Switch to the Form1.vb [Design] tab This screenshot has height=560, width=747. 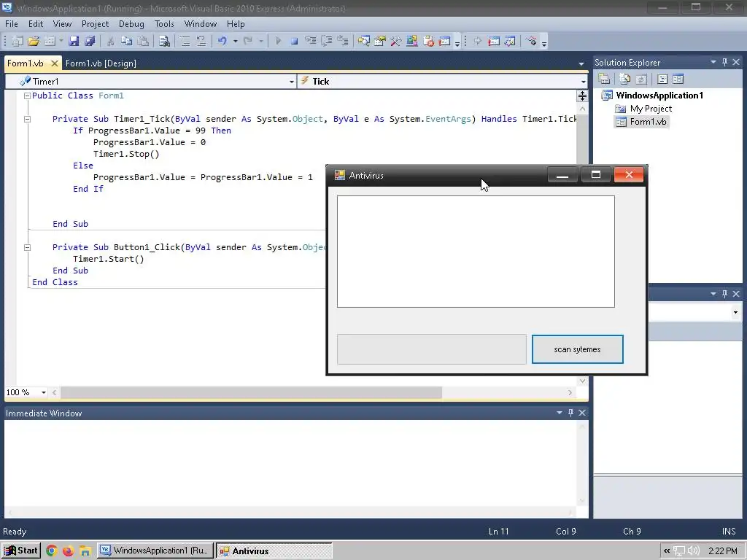click(x=101, y=63)
